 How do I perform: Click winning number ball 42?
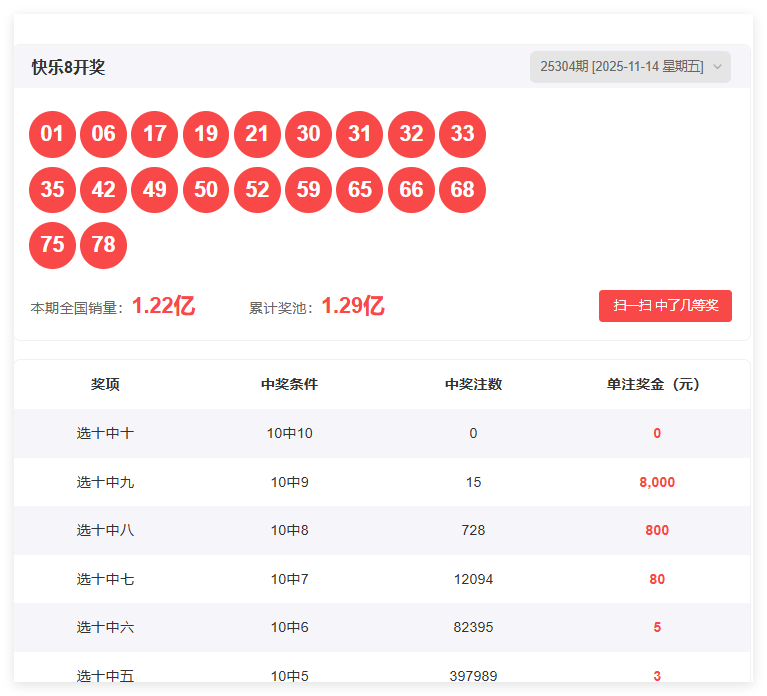pyautogui.click(x=103, y=190)
